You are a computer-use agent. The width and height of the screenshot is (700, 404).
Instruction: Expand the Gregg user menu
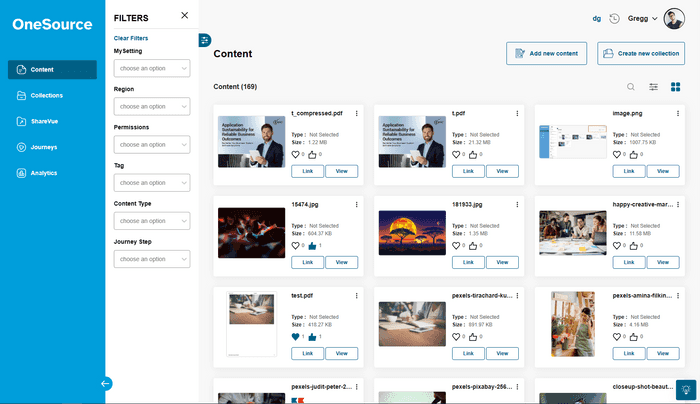(642, 18)
